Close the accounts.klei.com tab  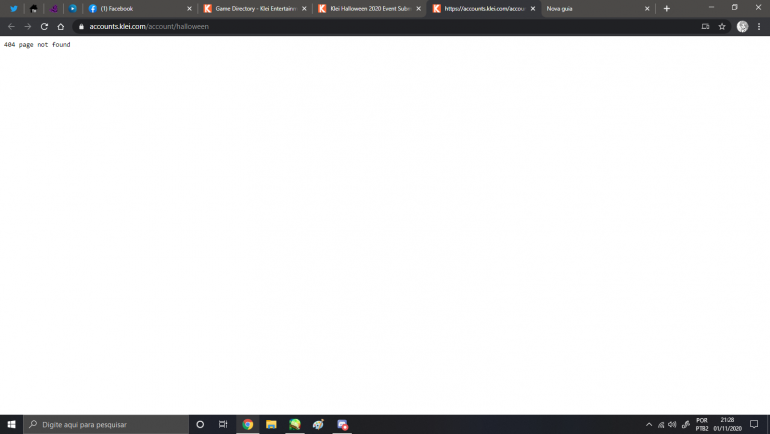(533, 8)
